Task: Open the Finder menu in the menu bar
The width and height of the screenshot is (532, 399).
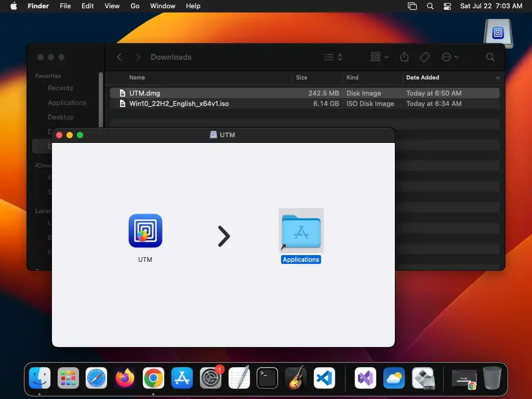Action: (x=38, y=6)
